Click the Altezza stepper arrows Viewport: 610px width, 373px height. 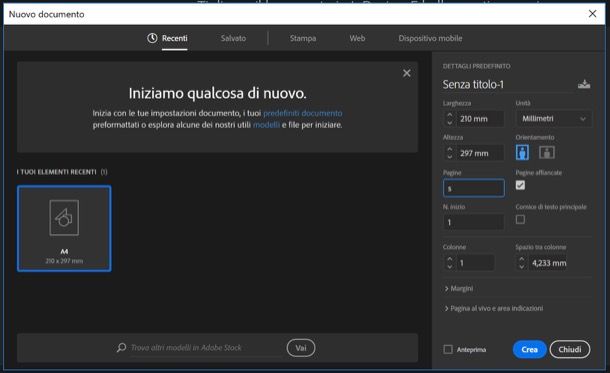pyautogui.click(x=450, y=153)
